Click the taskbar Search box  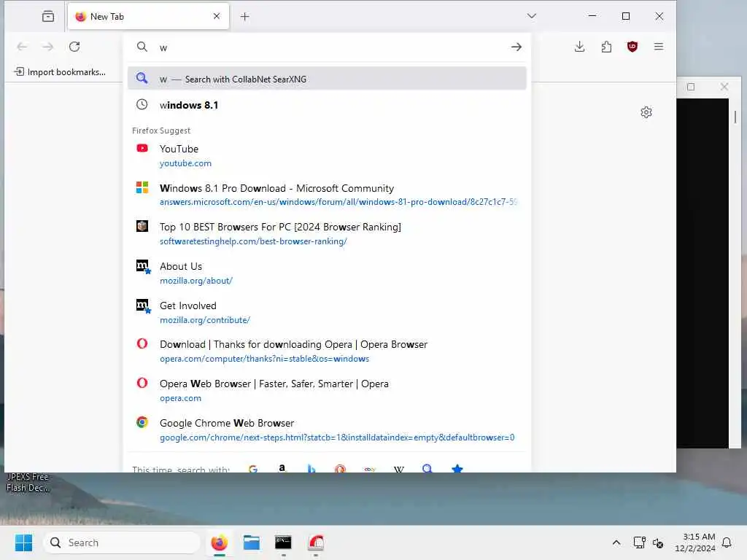[122, 542]
